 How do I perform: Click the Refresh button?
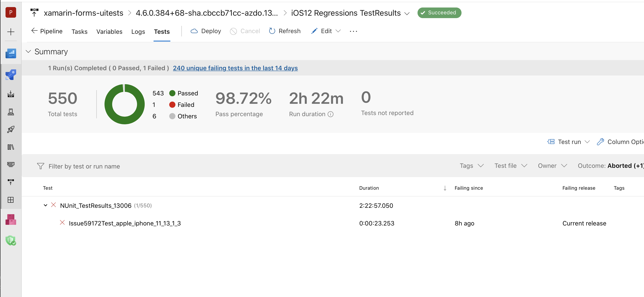pos(285,31)
